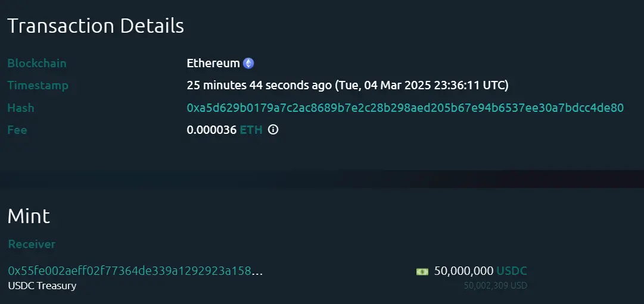Open the transaction hash link
The height and width of the screenshot is (304, 644).
pyautogui.click(x=405, y=108)
